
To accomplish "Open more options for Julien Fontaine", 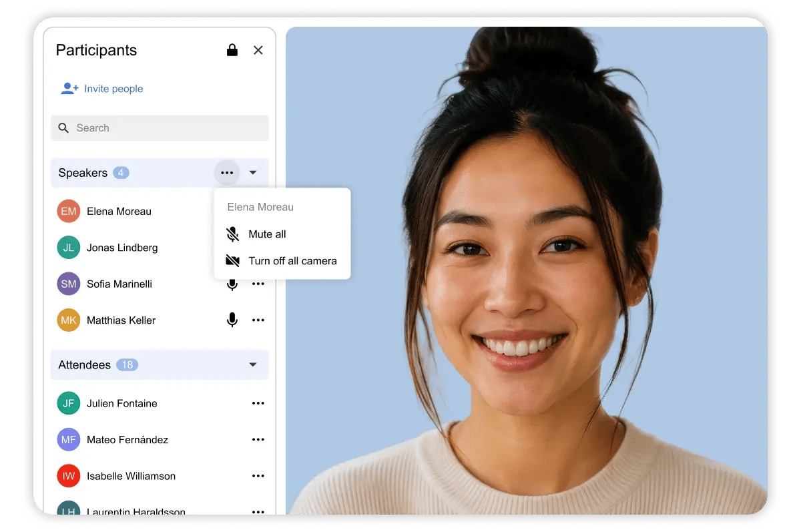I will 258,403.
